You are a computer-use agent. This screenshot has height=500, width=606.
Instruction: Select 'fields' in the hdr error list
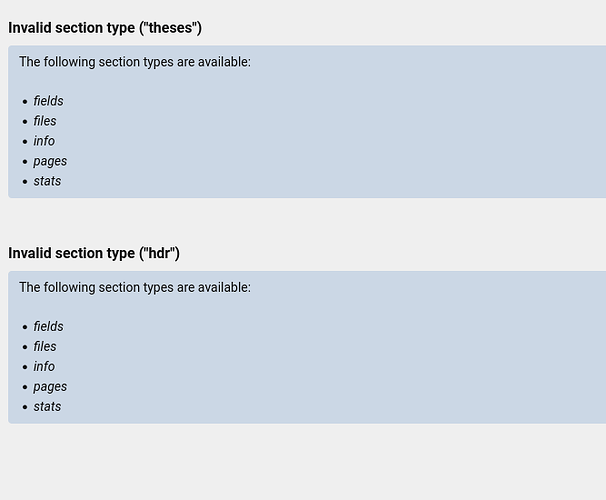click(x=48, y=326)
